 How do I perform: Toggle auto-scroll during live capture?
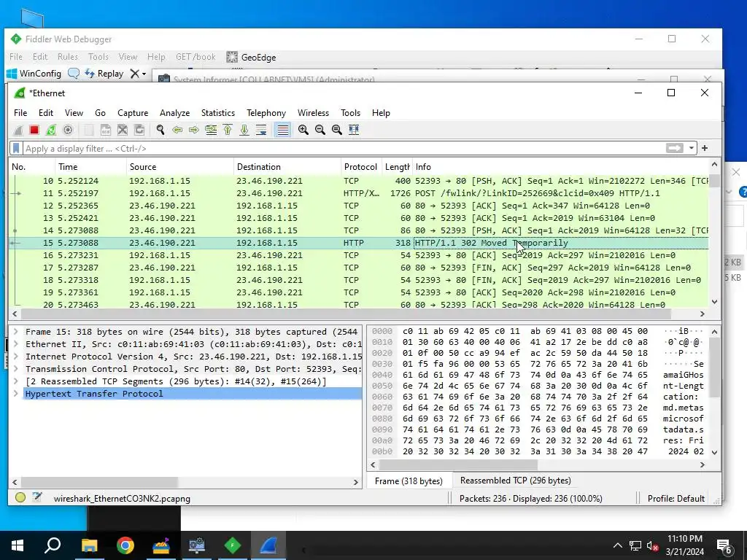(x=261, y=130)
